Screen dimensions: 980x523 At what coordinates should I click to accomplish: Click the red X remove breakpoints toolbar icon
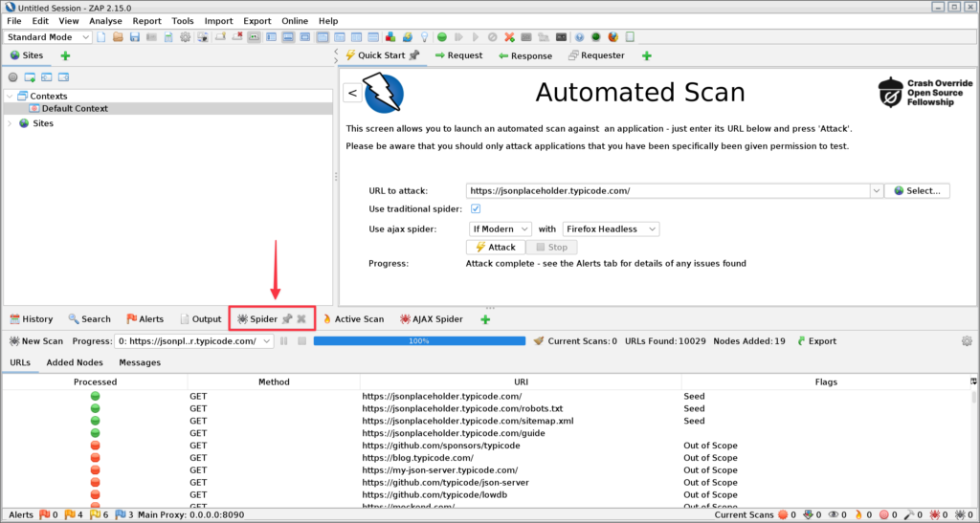[509, 37]
